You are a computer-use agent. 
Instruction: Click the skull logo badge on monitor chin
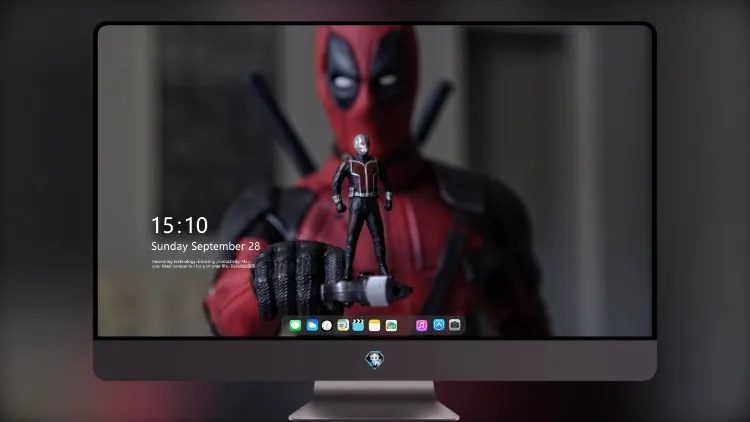pos(375,359)
